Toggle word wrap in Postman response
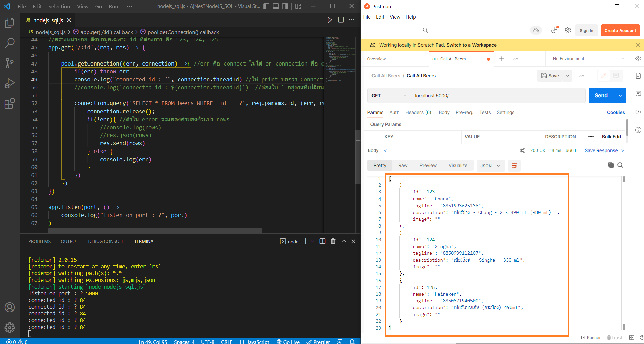The image size is (644, 344). 514,166
